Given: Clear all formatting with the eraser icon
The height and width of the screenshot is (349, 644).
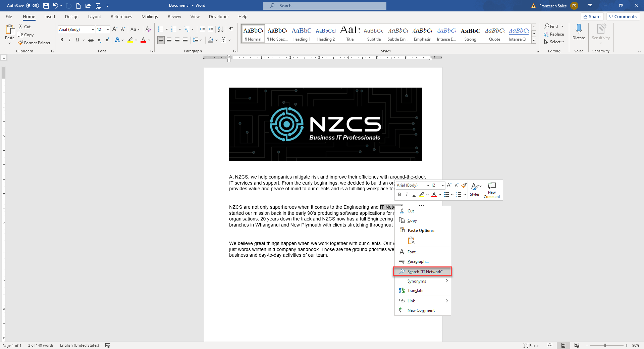Looking at the screenshot, I should click(148, 29).
